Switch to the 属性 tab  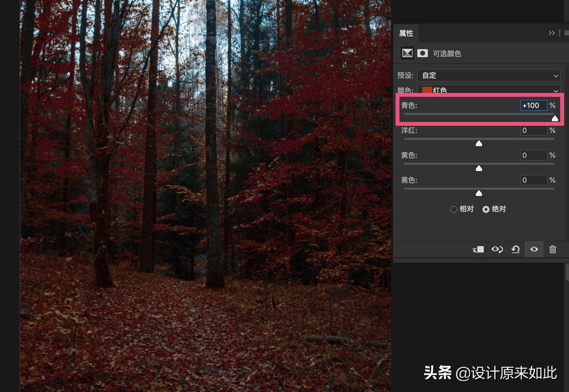pyautogui.click(x=406, y=33)
